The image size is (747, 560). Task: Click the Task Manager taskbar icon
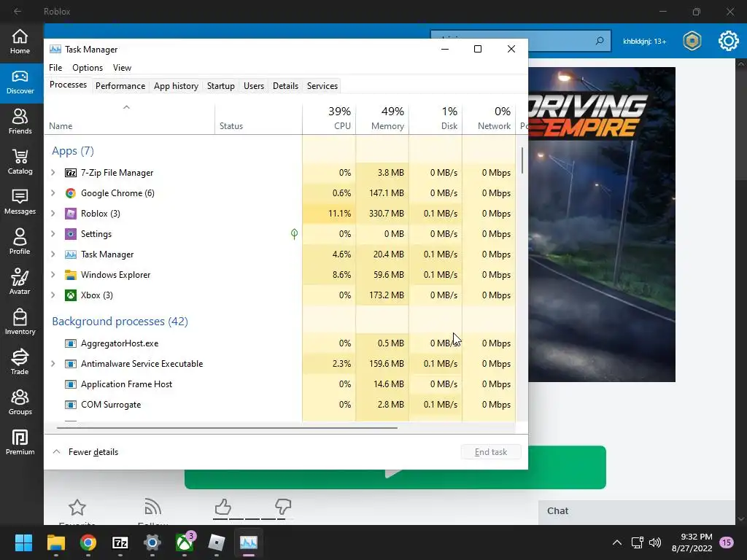249,542
